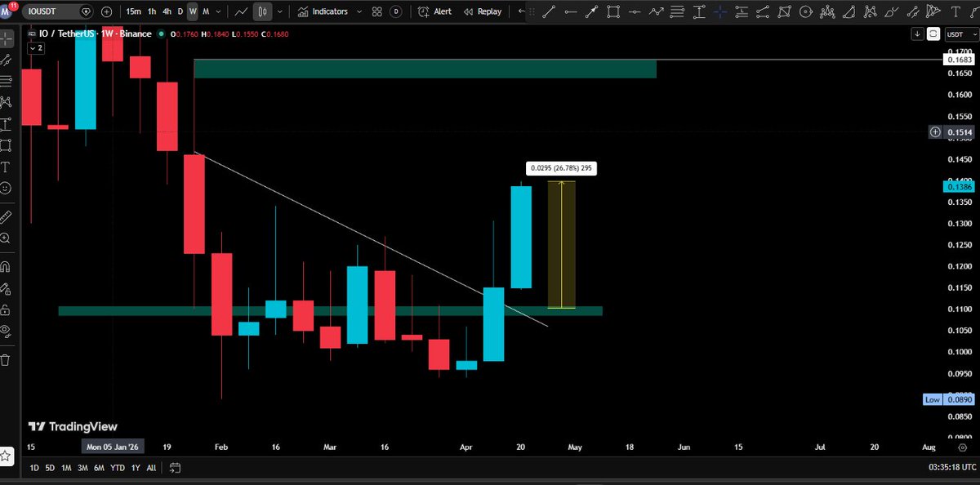Select the line chart style icon

(x=241, y=11)
